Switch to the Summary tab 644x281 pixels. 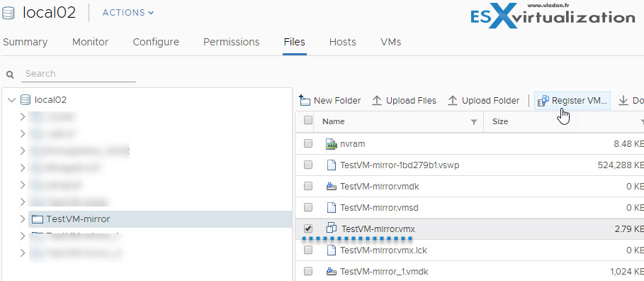[25, 42]
